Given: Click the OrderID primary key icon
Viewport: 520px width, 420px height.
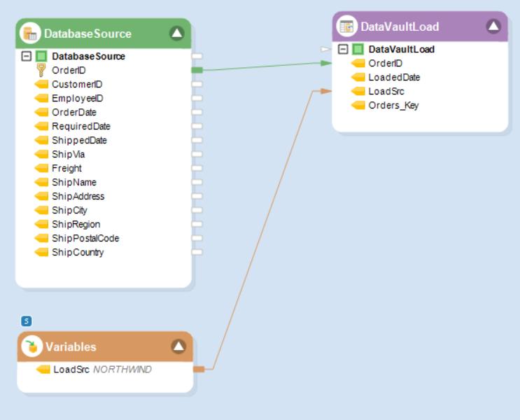Looking at the screenshot, I should click(x=41, y=70).
